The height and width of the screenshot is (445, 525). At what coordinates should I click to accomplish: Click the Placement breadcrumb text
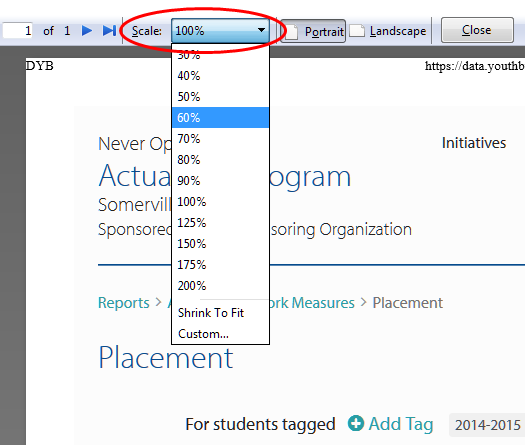coord(407,303)
